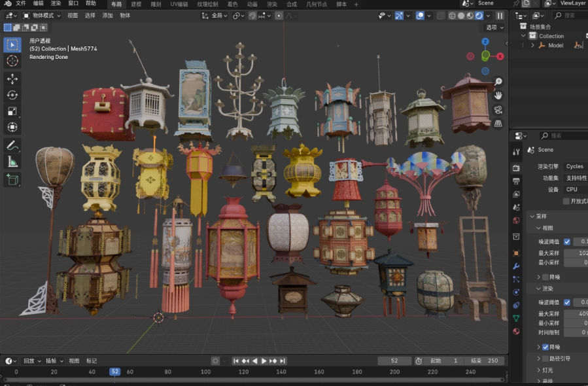Uncheck the viewport 噪波阈值 checkbox
This screenshot has width=588, height=386.
[x=567, y=241]
